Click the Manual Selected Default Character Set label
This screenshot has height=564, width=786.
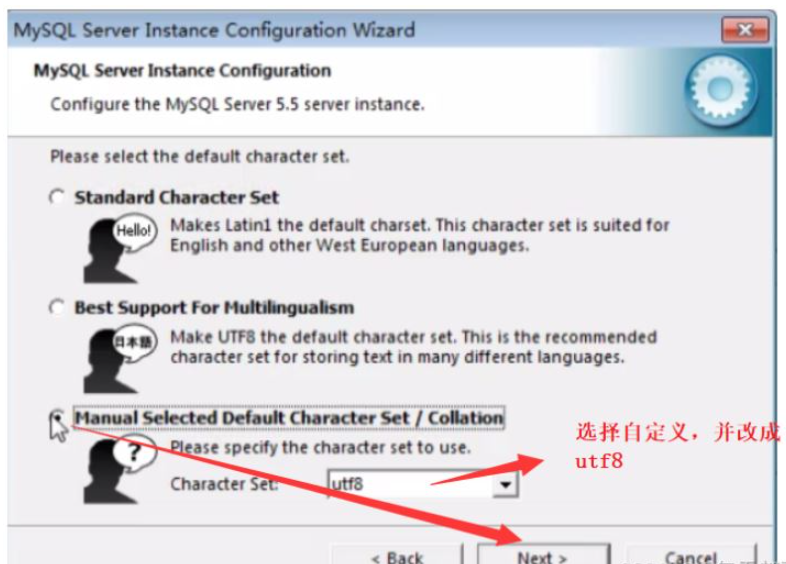coord(289,418)
